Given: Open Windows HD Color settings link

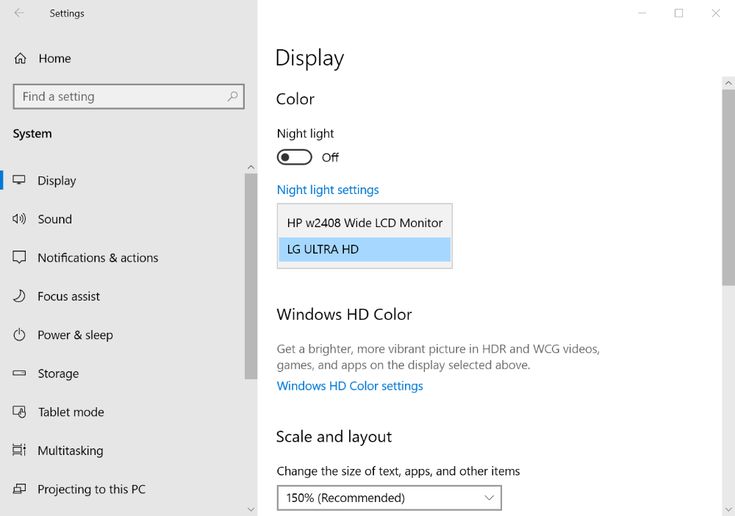Looking at the screenshot, I should coord(350,386).
